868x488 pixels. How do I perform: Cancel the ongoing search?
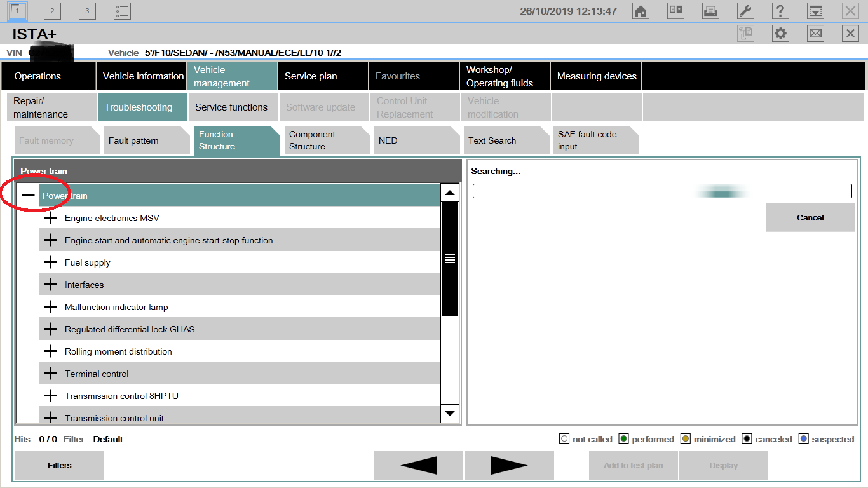tap(810, 218)
